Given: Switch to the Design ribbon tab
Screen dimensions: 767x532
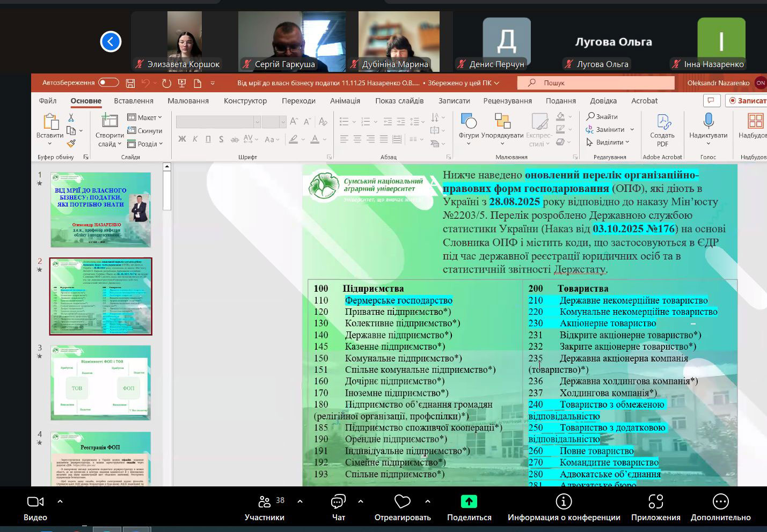Looking at the screenshot, I should tap(245, 101).
